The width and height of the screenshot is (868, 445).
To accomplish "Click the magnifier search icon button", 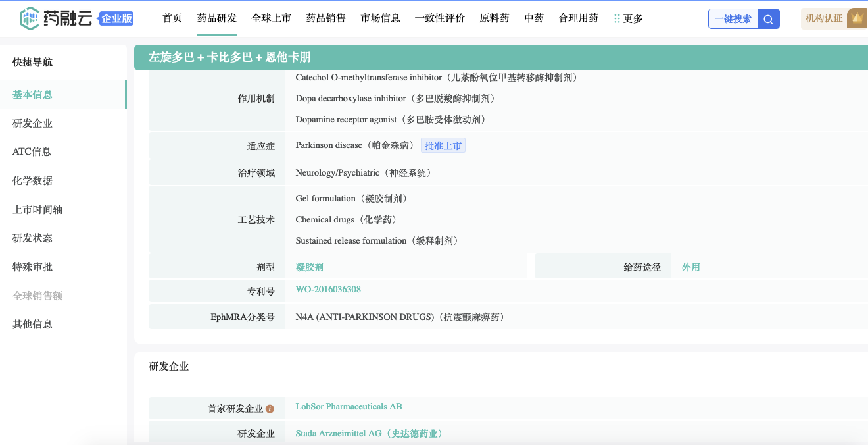I will pos(768,19).
